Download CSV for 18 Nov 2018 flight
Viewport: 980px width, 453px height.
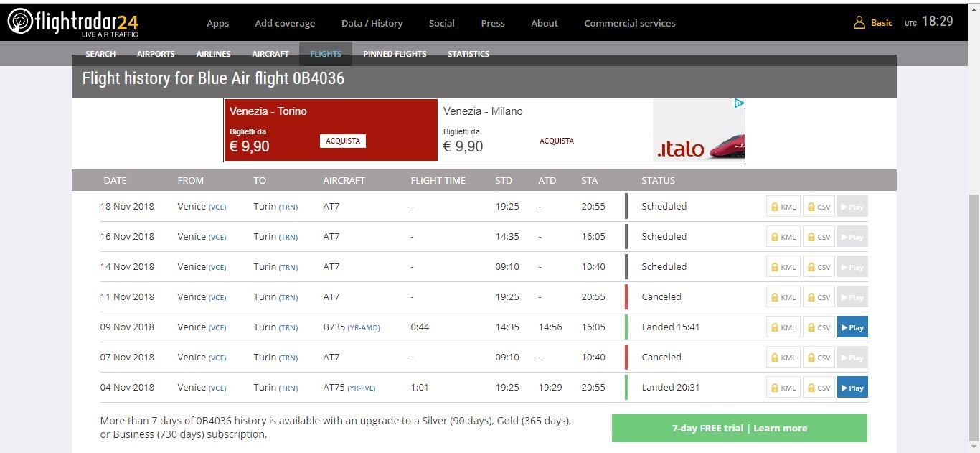click(x=819, y=207)
